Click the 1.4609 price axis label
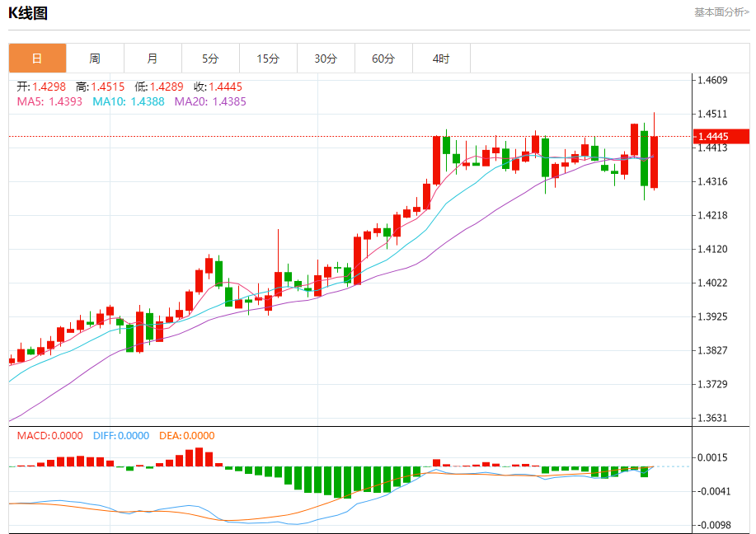This screenshot has width=756, height=534. (x=712, y=80)
